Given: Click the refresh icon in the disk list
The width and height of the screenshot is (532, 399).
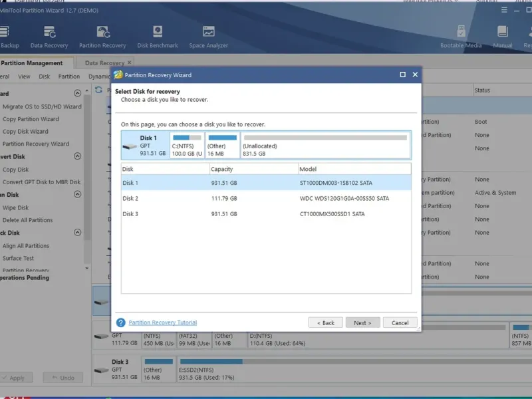Looking at the screenshot, I should tap(98, 90).
